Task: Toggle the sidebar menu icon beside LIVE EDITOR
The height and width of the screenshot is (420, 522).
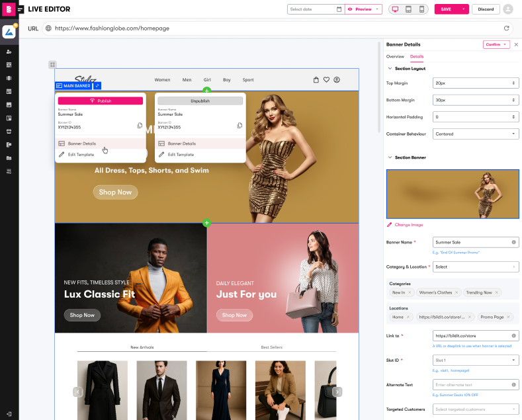Action: pyautogui.click(x=21, y=9)
